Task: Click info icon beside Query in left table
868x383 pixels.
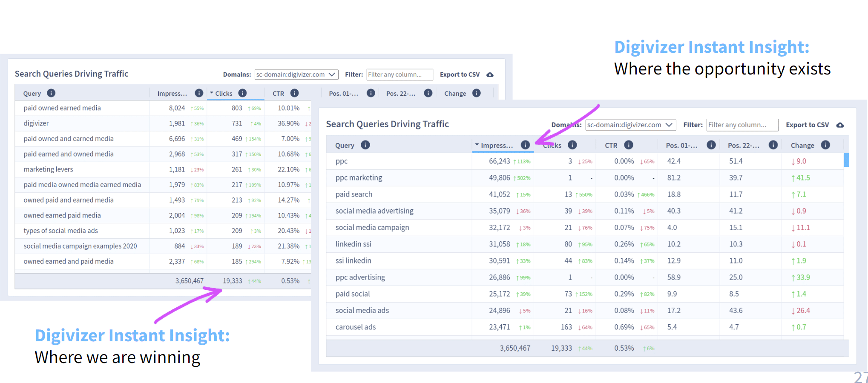Action: (x=51, y=93)
